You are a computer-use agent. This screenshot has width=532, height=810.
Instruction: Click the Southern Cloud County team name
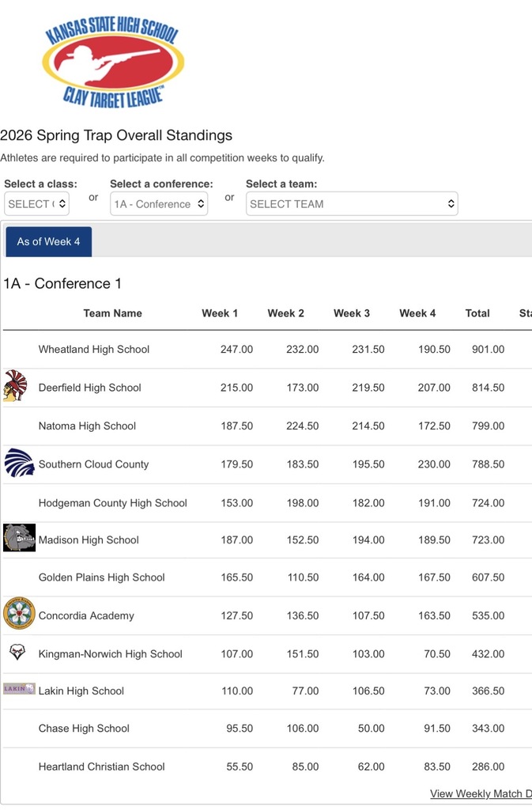click(93, 464)
